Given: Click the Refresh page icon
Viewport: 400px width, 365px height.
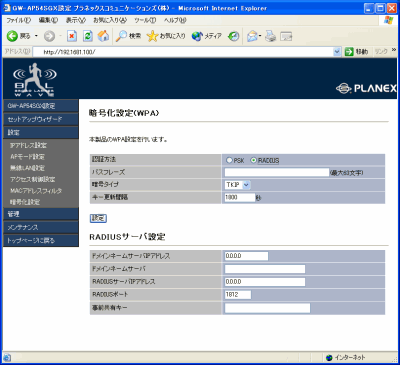Looking at the screenshot, I should click(x=87, y=36).
